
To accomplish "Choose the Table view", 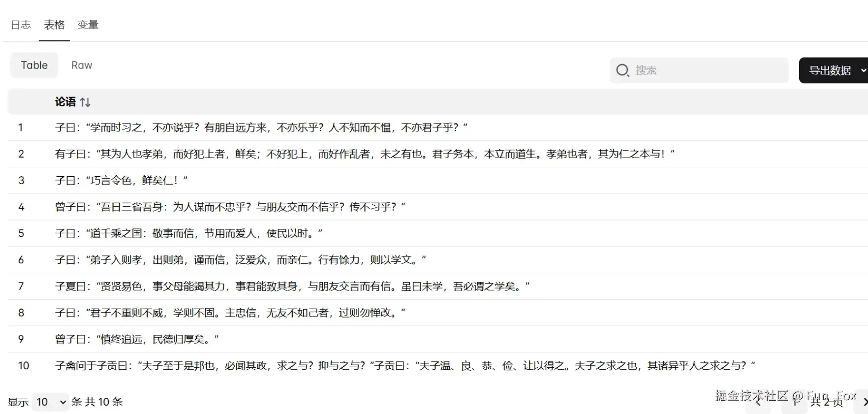I will click(x=34, y=65).
